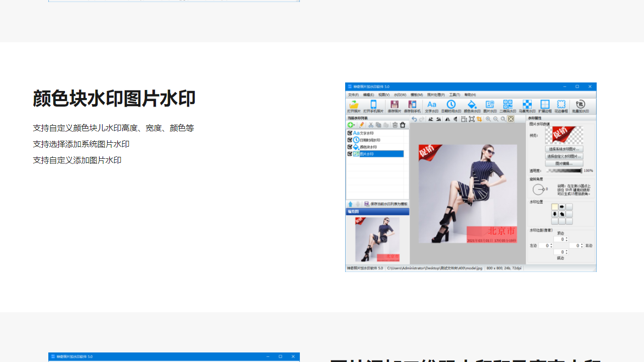Disable the 日期时间水印 item in the list
This screenshot has height=362, width=644.
coord(350,140)
